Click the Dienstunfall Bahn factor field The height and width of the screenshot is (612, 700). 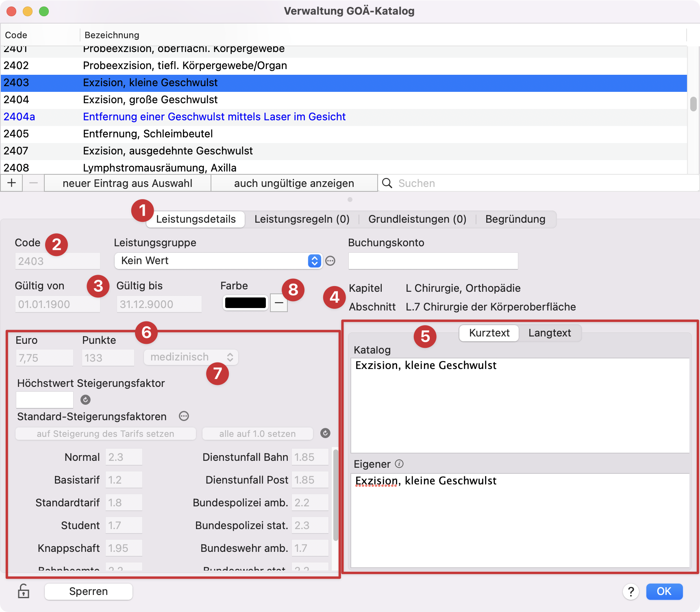(310, 457)
